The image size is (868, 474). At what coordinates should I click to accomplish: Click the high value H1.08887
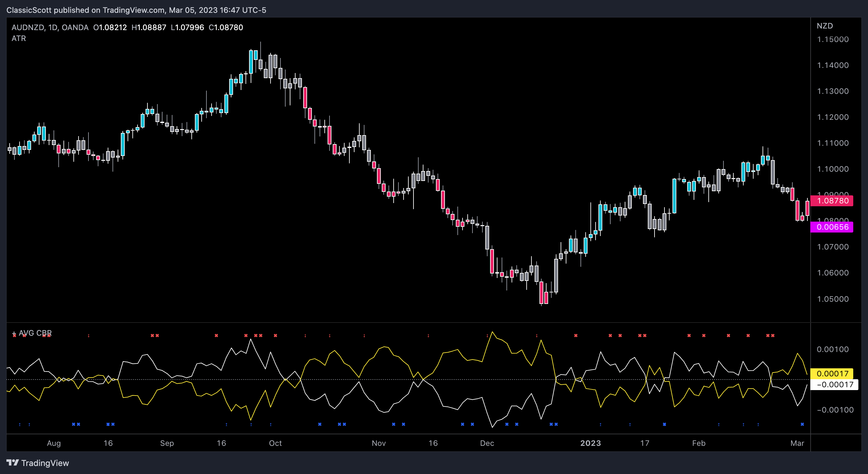[149, 27]
